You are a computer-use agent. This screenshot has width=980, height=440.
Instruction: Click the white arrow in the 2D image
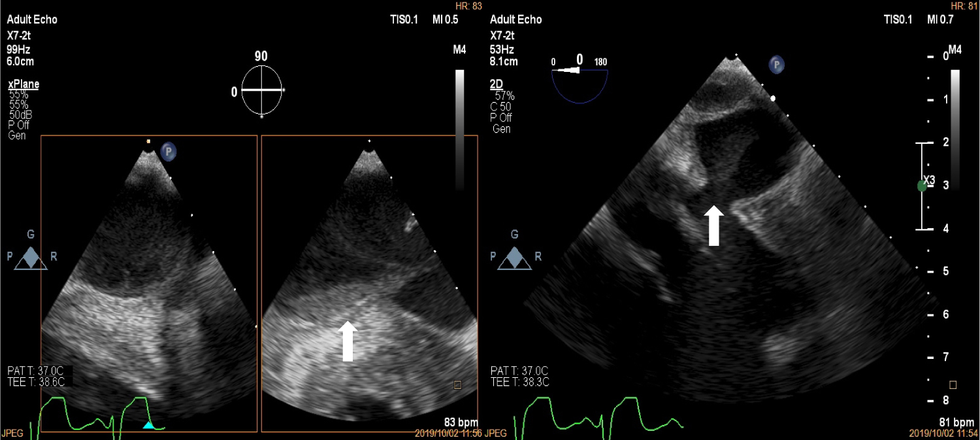(x=714, y=226)
